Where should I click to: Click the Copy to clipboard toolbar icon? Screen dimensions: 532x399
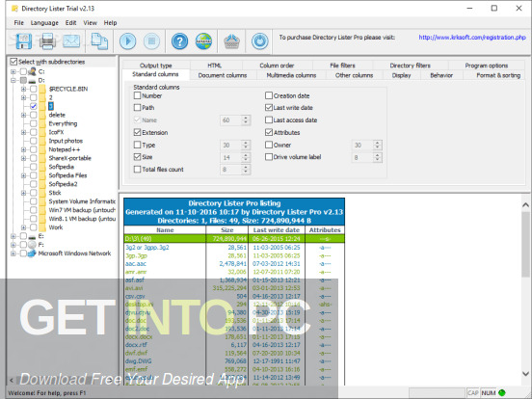tap(99, 41)
